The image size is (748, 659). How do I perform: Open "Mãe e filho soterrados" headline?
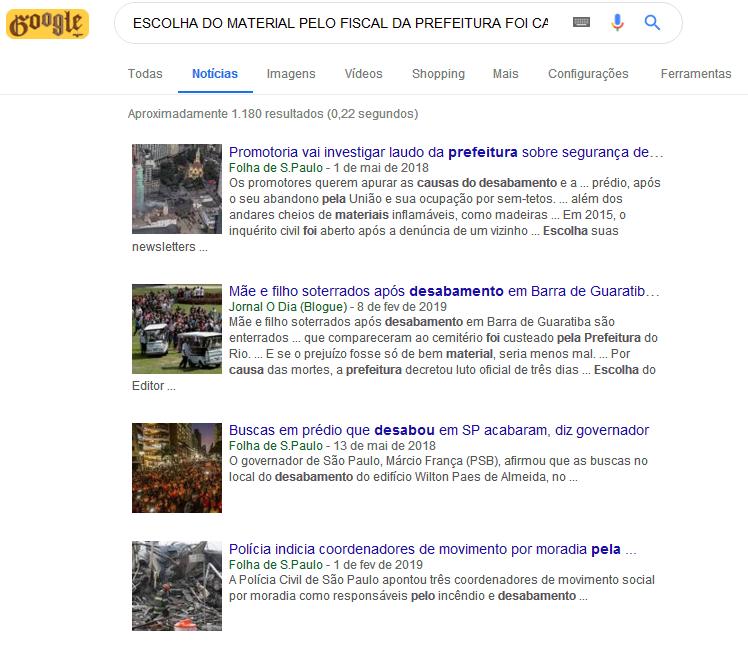(444, 291)
